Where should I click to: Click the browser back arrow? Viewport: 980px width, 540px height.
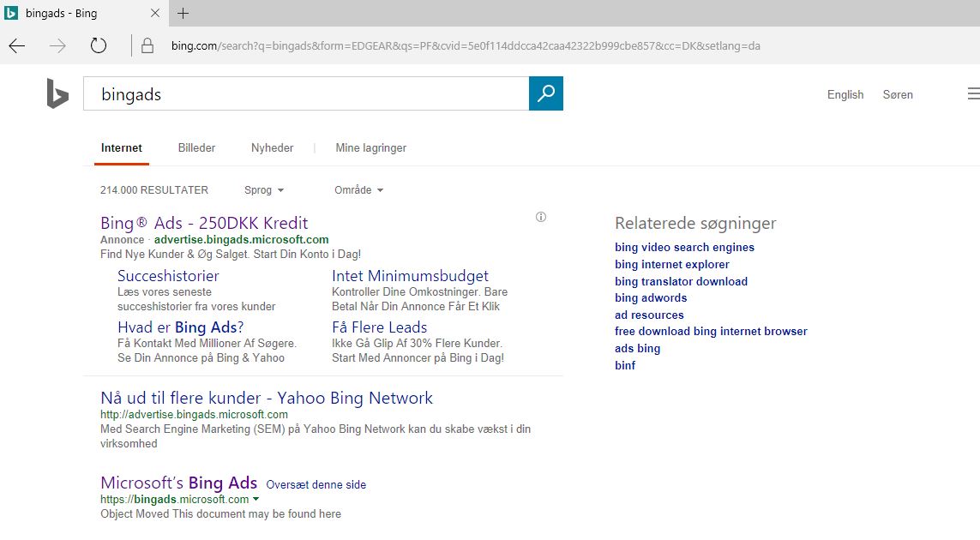[17, 45]
